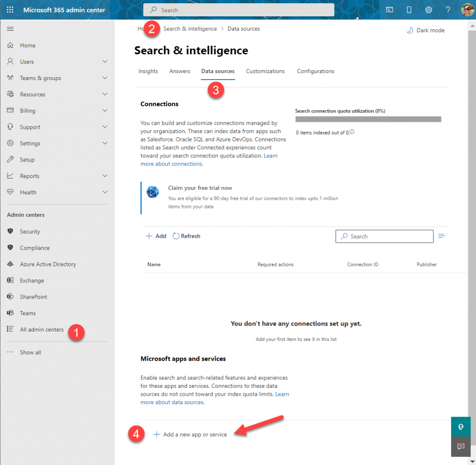Viewport: 476px width, 465px height.
Task: Switch to the Answers tab
Action: 180,71
